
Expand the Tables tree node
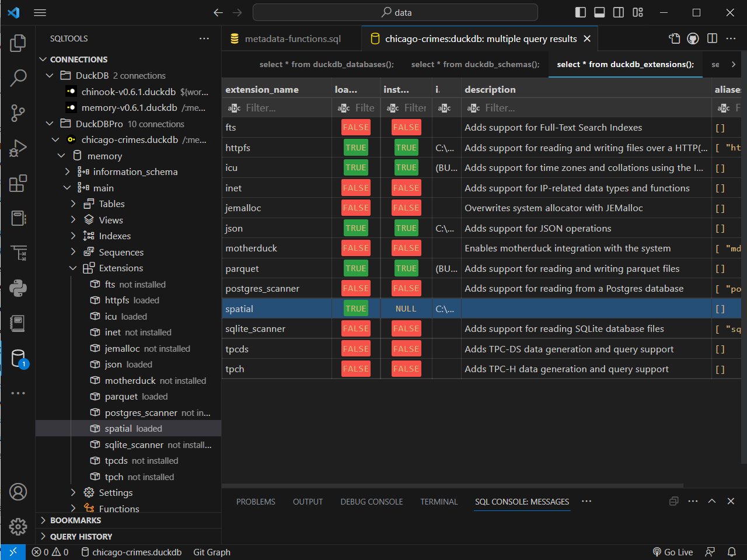pyautogui.click(x=73, y=204)
